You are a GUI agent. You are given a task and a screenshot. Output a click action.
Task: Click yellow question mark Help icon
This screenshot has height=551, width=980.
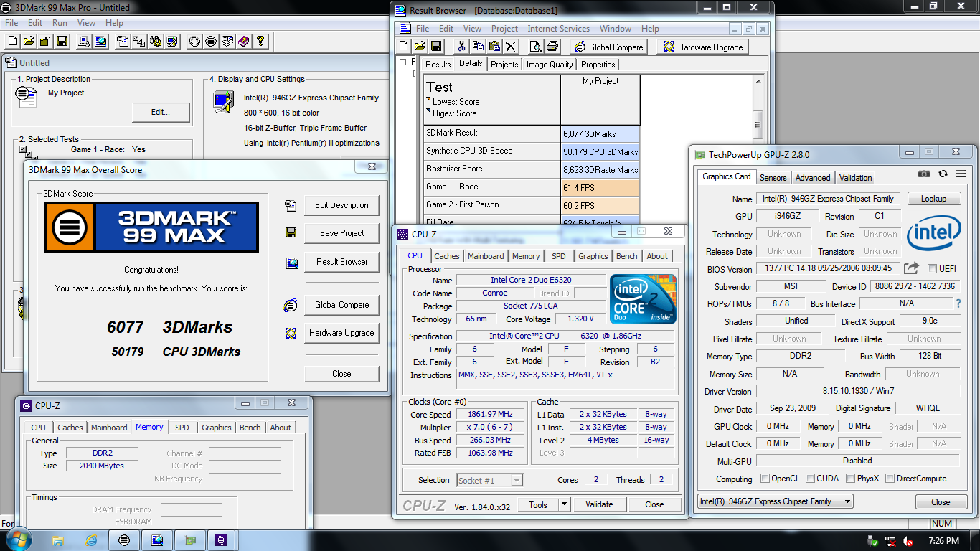[x=260, y=42]
